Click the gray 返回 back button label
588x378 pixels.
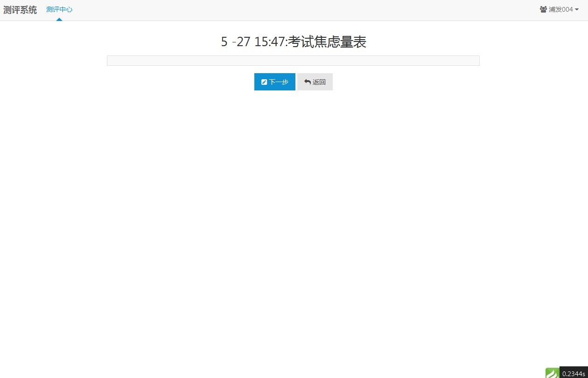click(x=319, y=82)
